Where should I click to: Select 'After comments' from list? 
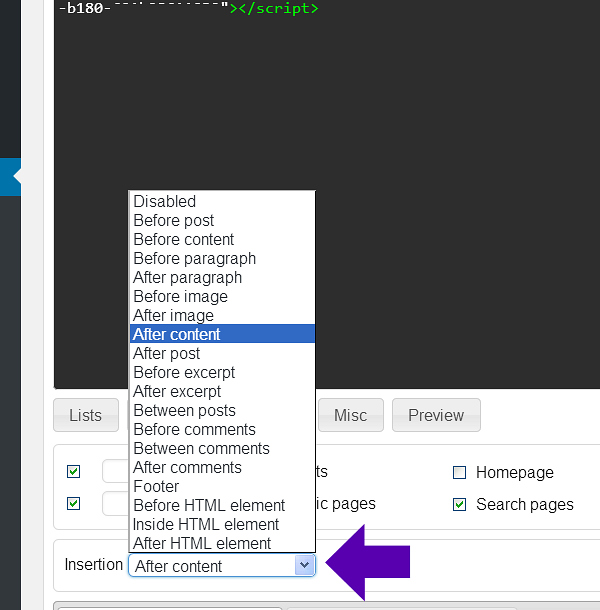coord(188,467)
